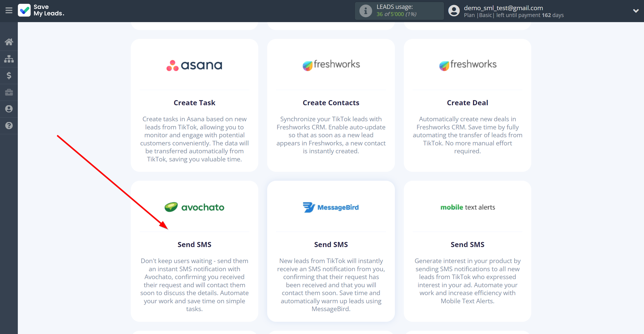This screenshot has height=334, width=644.
Task: Go to Home in the sidebar
Action: 9,42
